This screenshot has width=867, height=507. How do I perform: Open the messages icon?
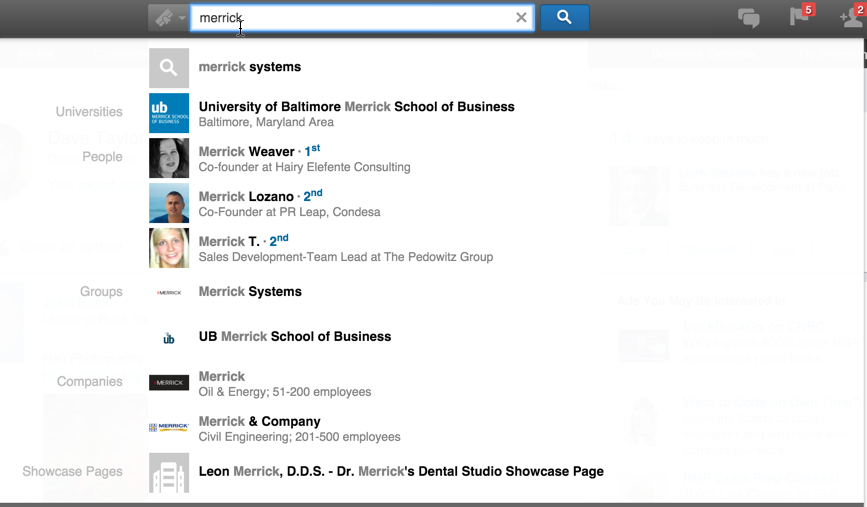[748, 18]
